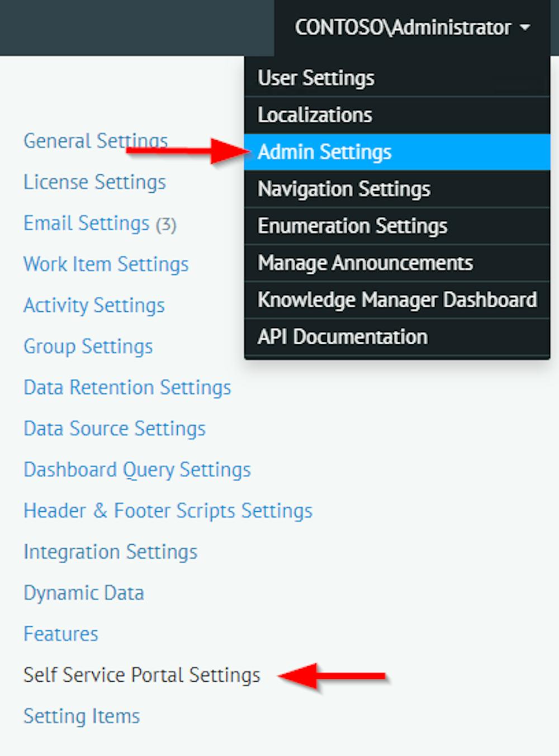This screenshot has height=756, width=559.
Task: Click the Features link
Action: 60,634
